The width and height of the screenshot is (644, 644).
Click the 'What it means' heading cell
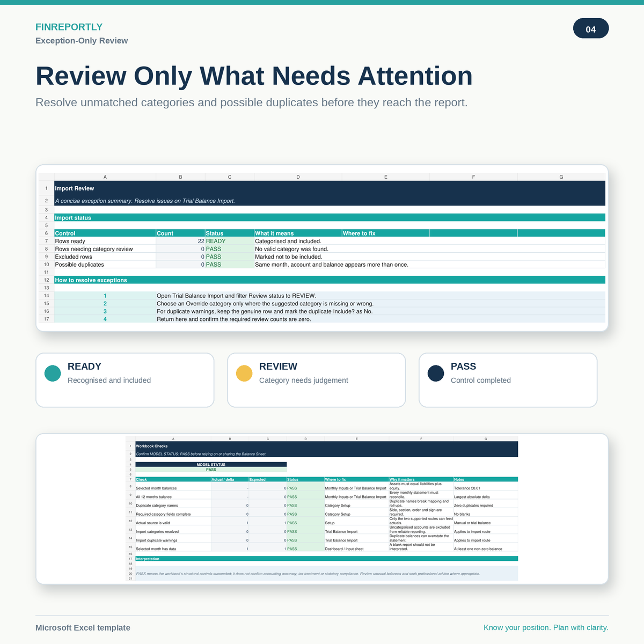(298, 233)
